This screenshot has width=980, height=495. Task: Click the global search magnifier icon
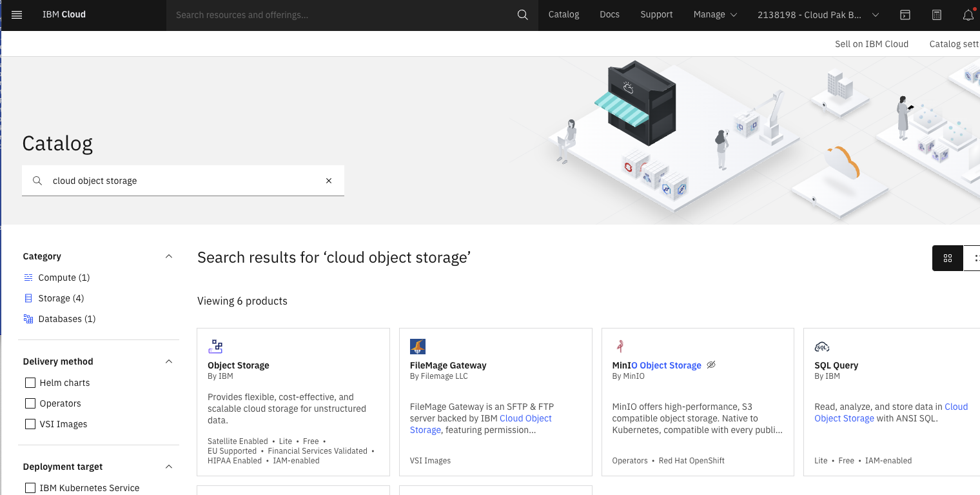523,15
